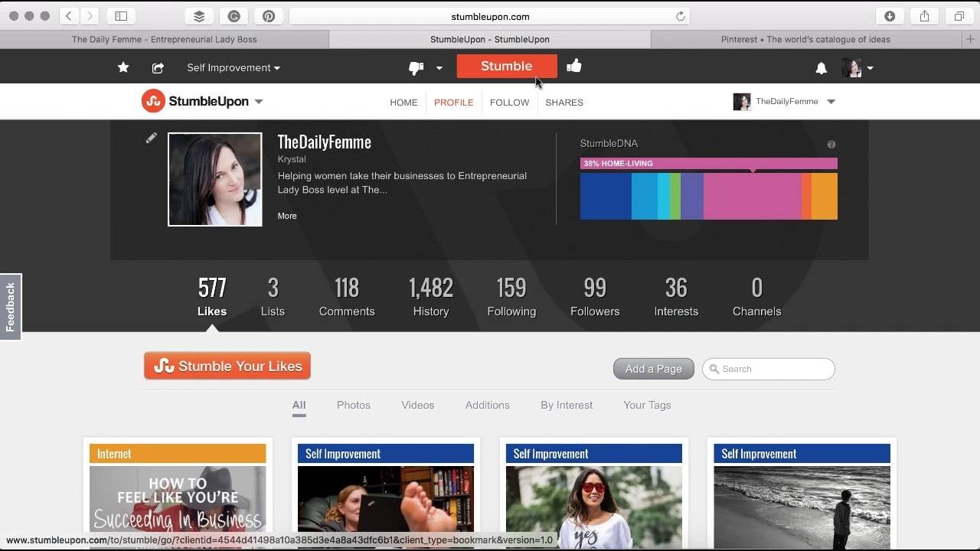Open the 99 Followers stat
This screenshot has height=551, width=980.
595,296
